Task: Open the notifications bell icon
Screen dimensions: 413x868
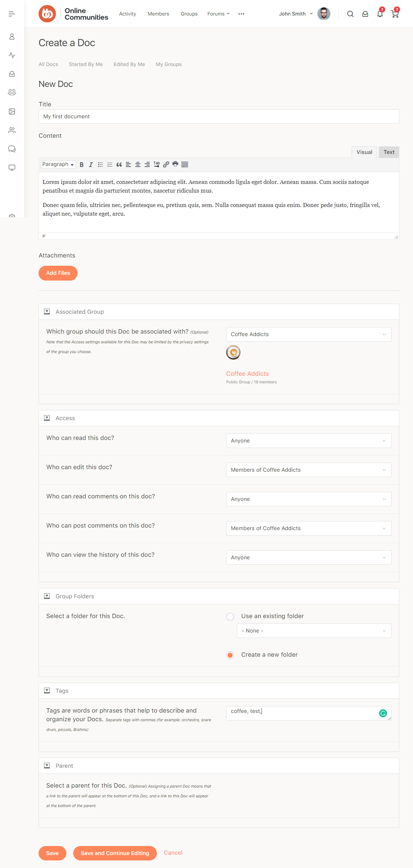Action: pyautogui.click(x=379, y=14)
